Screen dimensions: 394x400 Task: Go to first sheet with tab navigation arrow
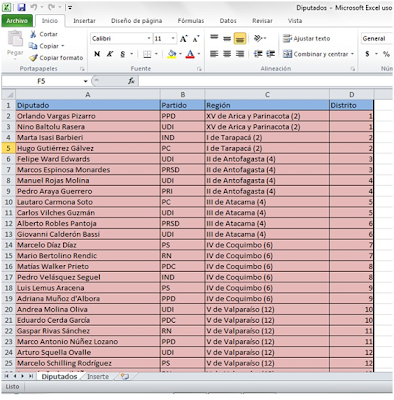click(6, 376)
